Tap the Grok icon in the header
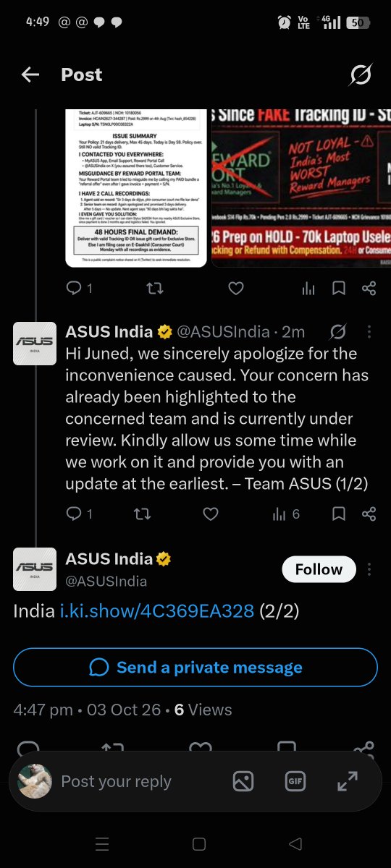The height and width of the screenshot is (868, 391). (x=360, y=75)
